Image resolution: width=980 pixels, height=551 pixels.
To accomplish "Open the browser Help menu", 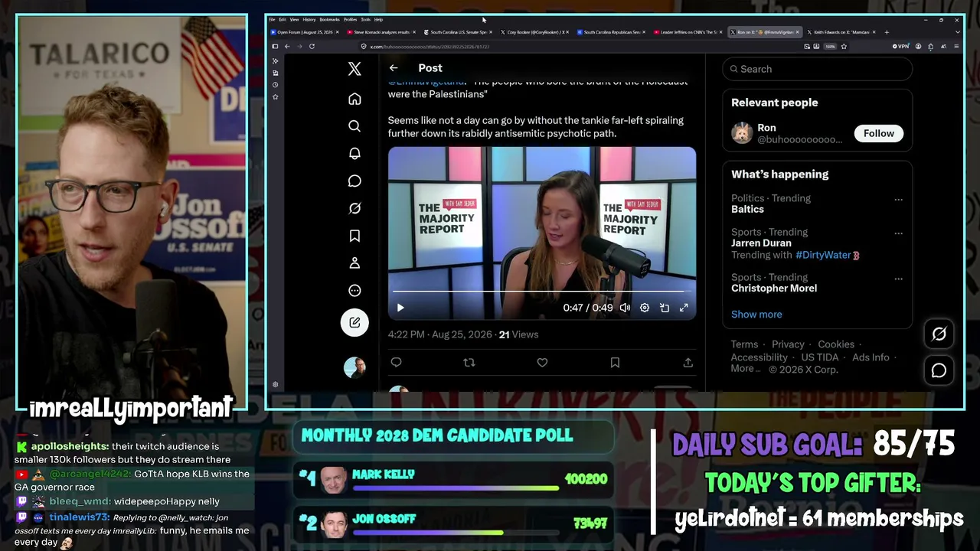I will (379, 19).
